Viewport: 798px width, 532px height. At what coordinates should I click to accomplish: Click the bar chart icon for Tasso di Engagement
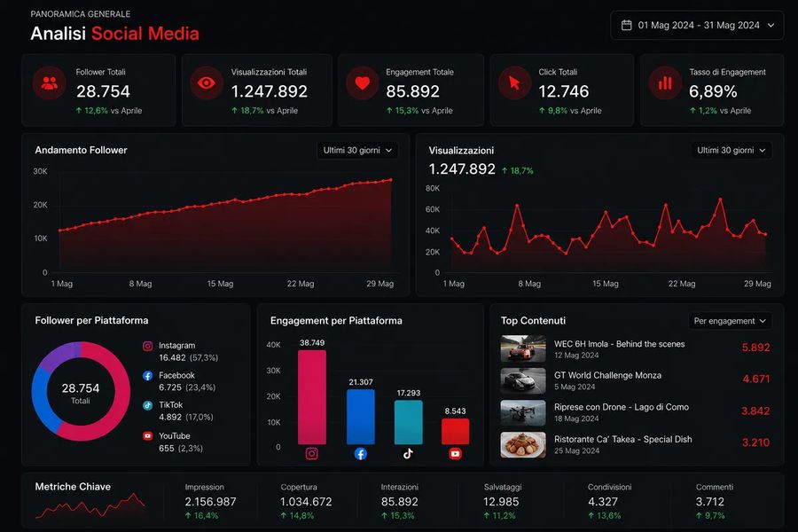point(665,83)
